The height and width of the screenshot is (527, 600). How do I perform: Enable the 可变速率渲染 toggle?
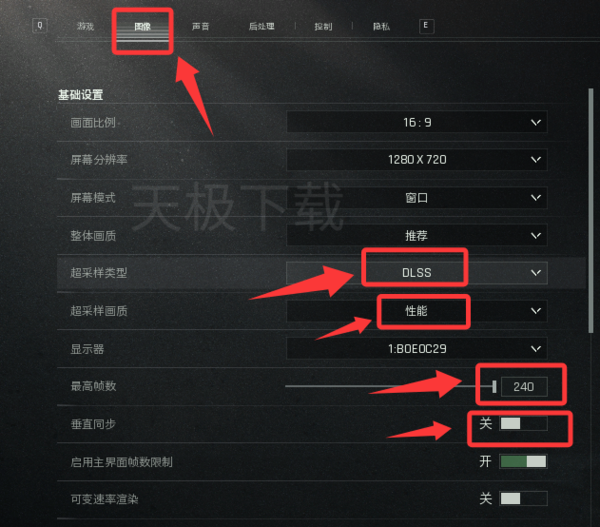click(x=523, y=499)
